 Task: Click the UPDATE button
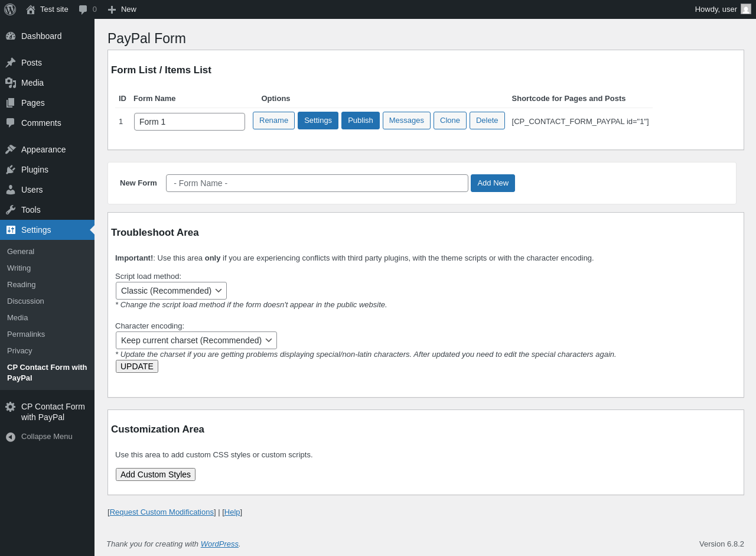pyautogui.click(x=137, y=366)
